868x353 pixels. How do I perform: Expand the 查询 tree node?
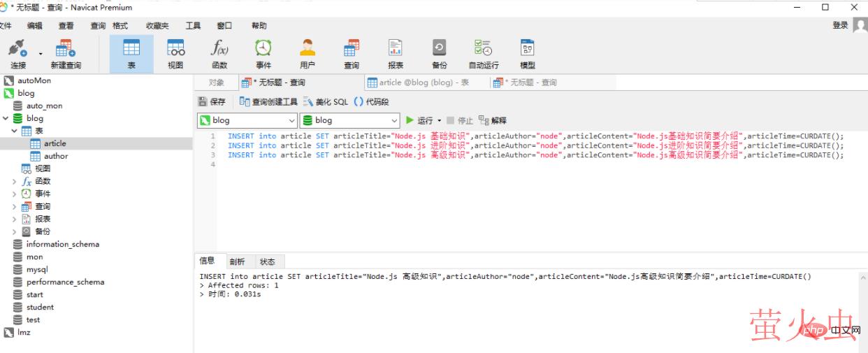pyautogui.click(x=15, y=206)
